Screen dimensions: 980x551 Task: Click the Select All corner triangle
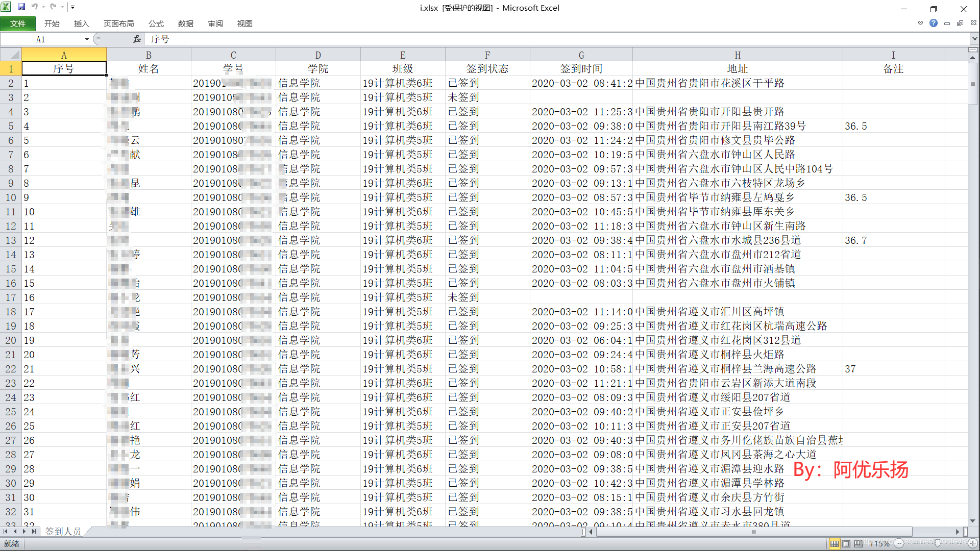11,55
